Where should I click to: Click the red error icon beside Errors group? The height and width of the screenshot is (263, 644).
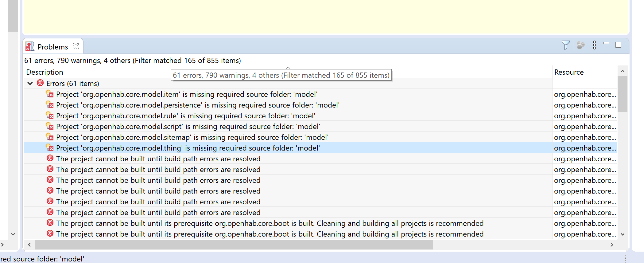point(40,83)
